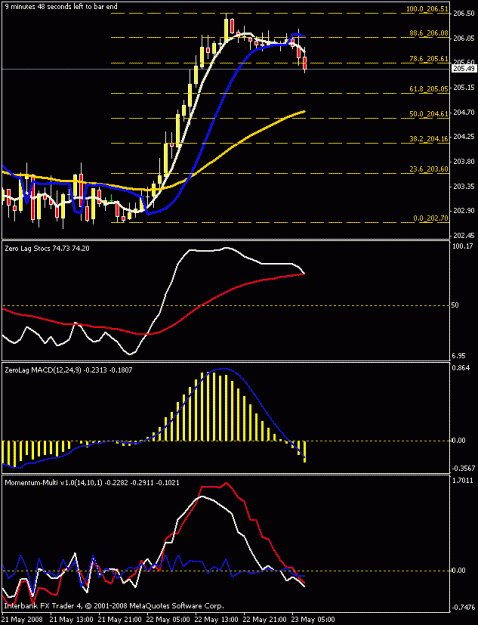Click the last red candlestick on price chart
Screen dimensions: 478x625
coord(305,64)
